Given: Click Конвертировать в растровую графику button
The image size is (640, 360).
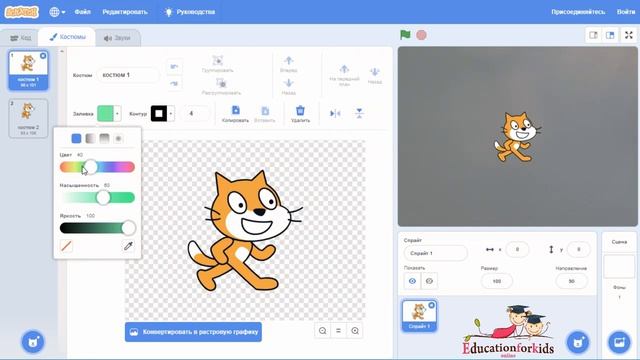Looking at the screenshot, I should tap(193, 332).
